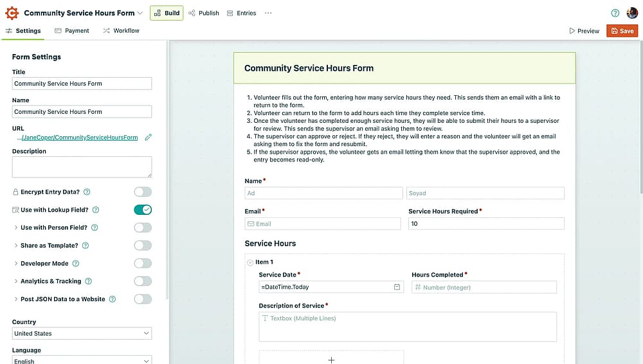Show help for Analytics & Tracking
643x364 pixels.
[x=88, y=281]
